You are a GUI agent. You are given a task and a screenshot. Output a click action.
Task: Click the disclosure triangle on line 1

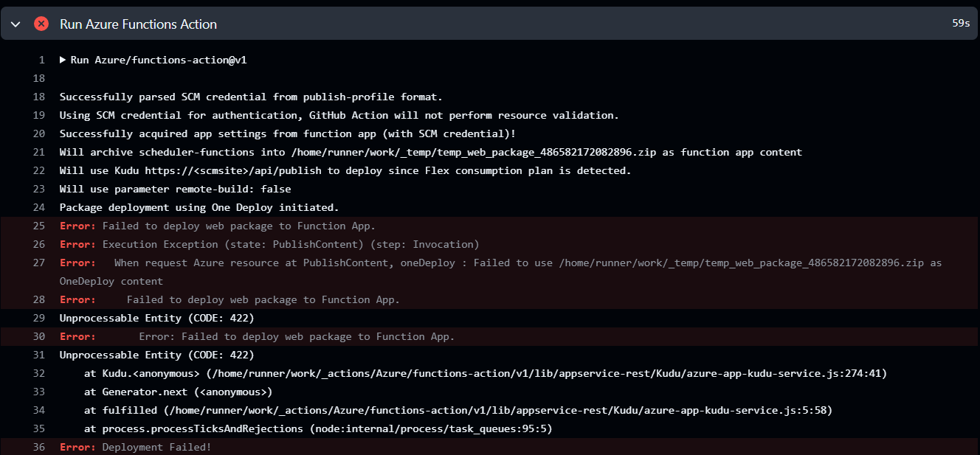(63, 60)
